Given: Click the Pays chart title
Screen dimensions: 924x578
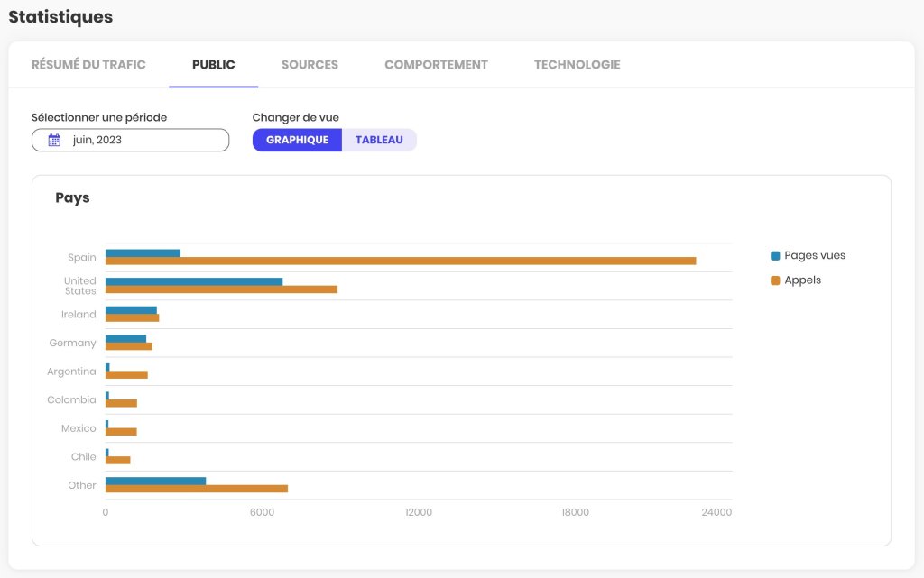Looking at the screenshot, I should point(72,197).
